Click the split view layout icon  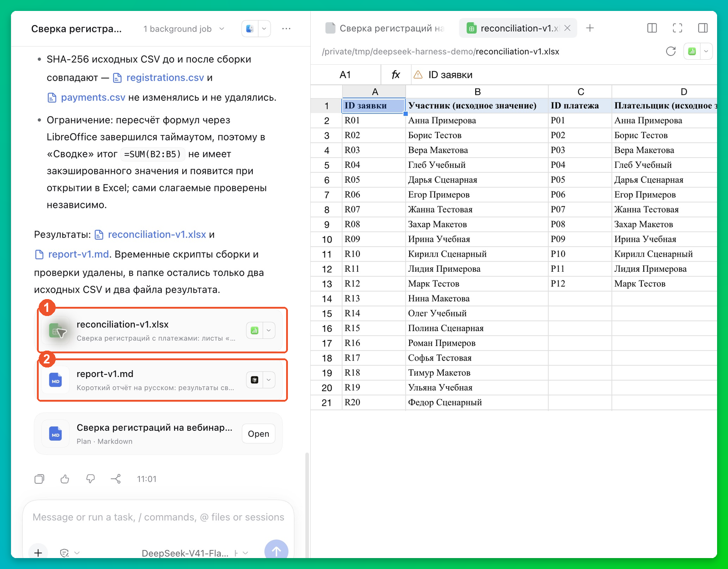652,28
